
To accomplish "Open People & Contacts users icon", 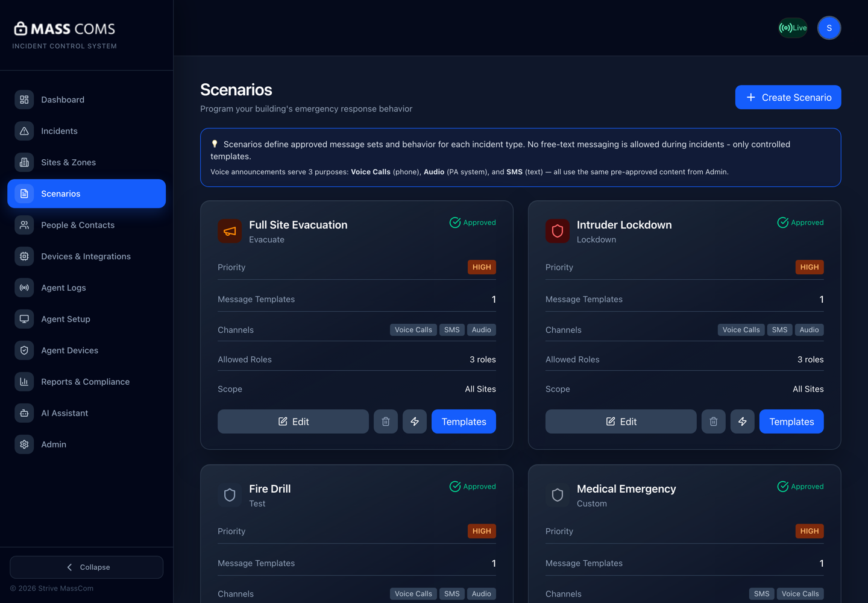I will pyautogui.click(x=24, y=225).
